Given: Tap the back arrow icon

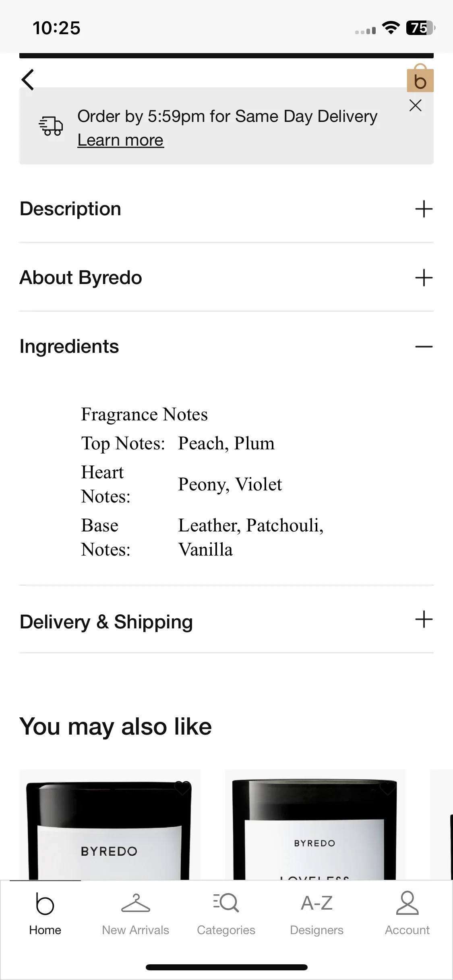Looking at the screenshot, I should [28, 79].
